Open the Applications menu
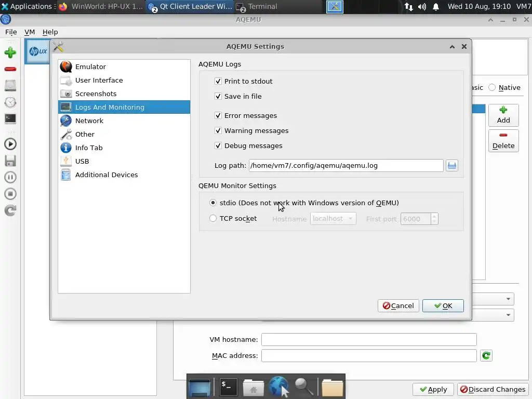The height and width of the screenshot is (399, 532). click(28, 6)
